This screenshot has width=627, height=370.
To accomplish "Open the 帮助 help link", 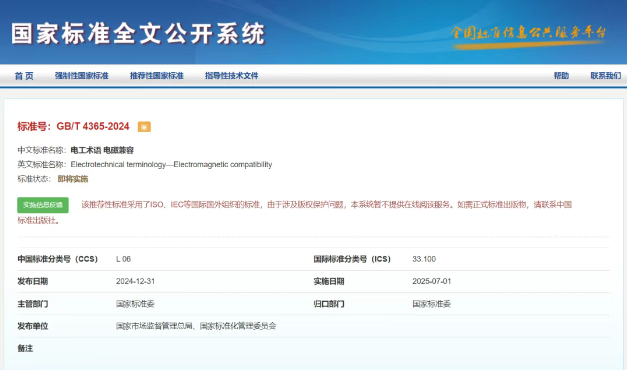I will pos(561,76).
